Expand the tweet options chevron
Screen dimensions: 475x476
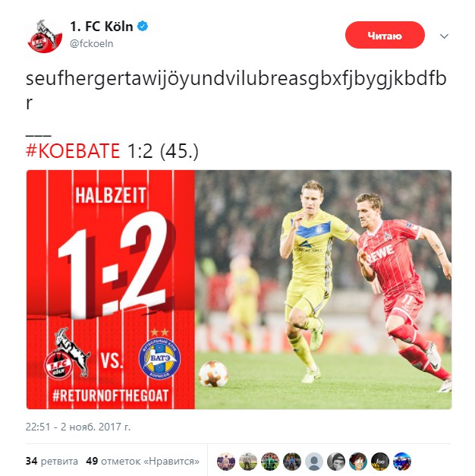tap(444, 36)
